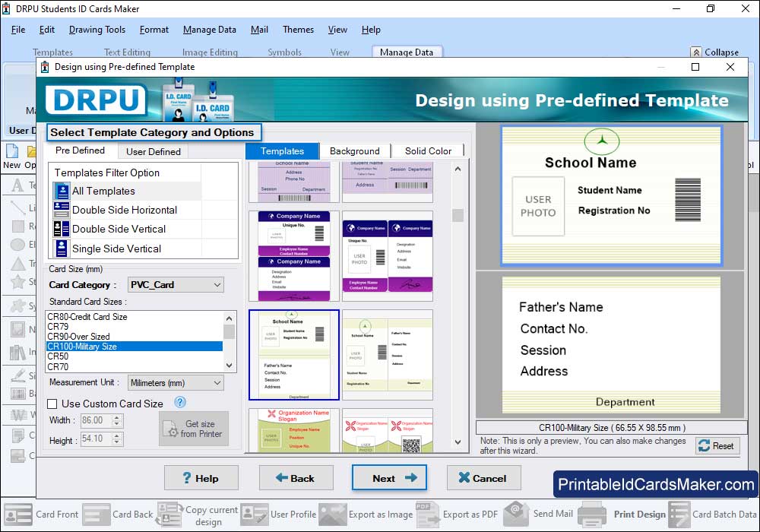Select the Watermark tool icon in left toolbar
760x532 pixels.
click(18, 415)
